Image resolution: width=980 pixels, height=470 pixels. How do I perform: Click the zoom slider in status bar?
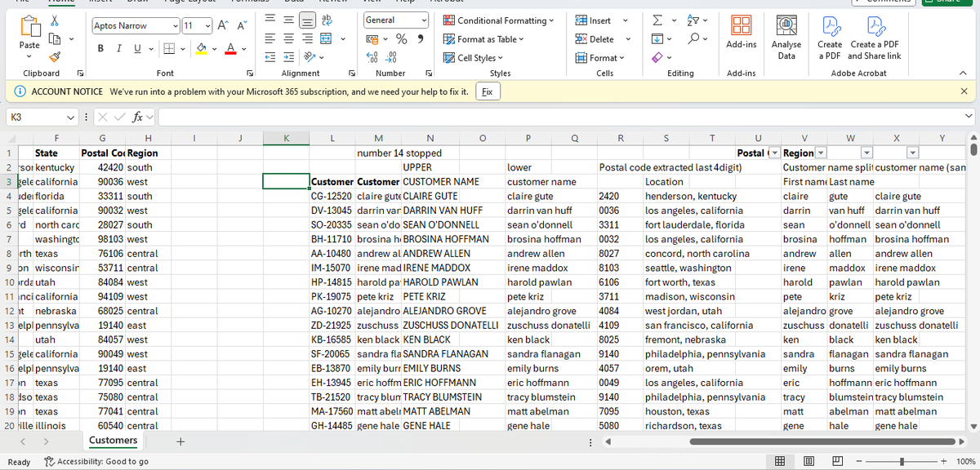tap(901, 462)
